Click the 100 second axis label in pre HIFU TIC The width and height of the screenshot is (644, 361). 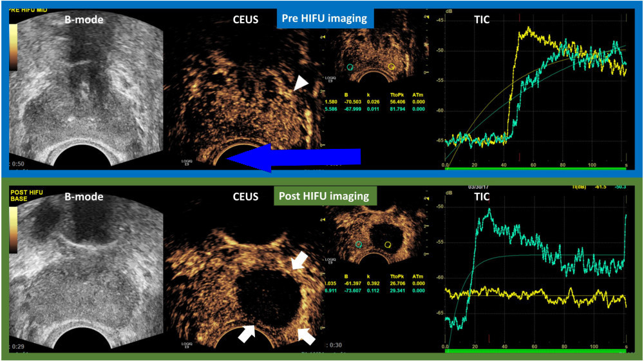tap(592, 165)
